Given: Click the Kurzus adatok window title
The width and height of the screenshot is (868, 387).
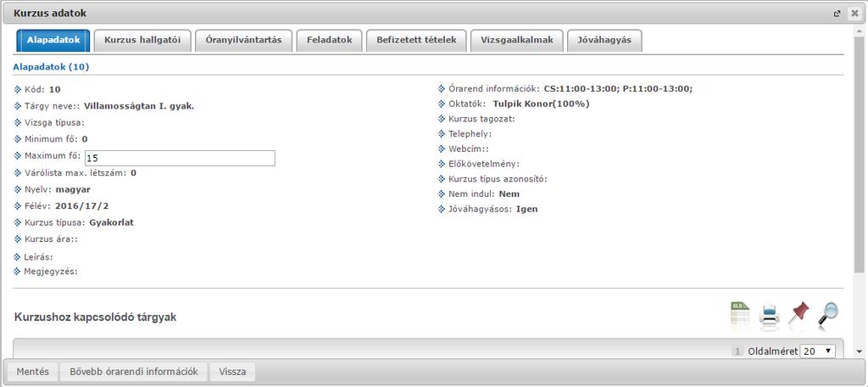Looking at the screenshot, I should [x=50, y=13].
